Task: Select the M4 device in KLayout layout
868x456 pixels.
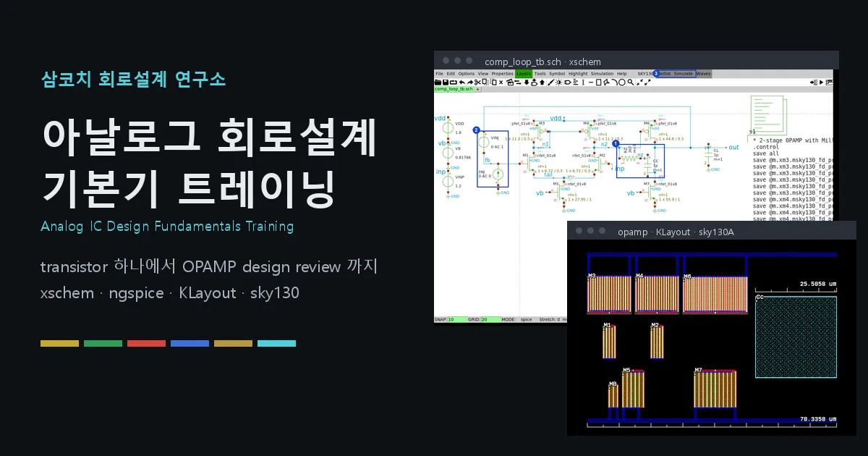Action: pyautogui.click(x=657, y=294)
